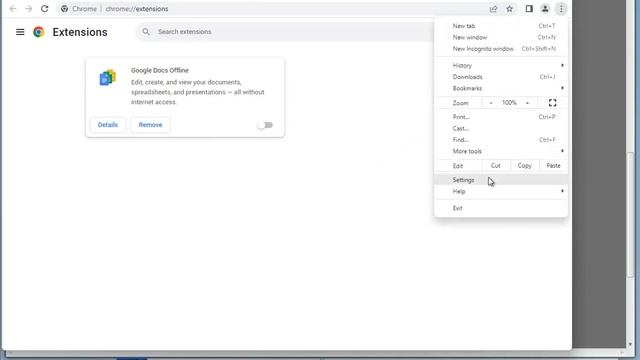Choose Exit from the menu
Image resolution: width=640 pixels, height=360 pixels.
(501, 208)
